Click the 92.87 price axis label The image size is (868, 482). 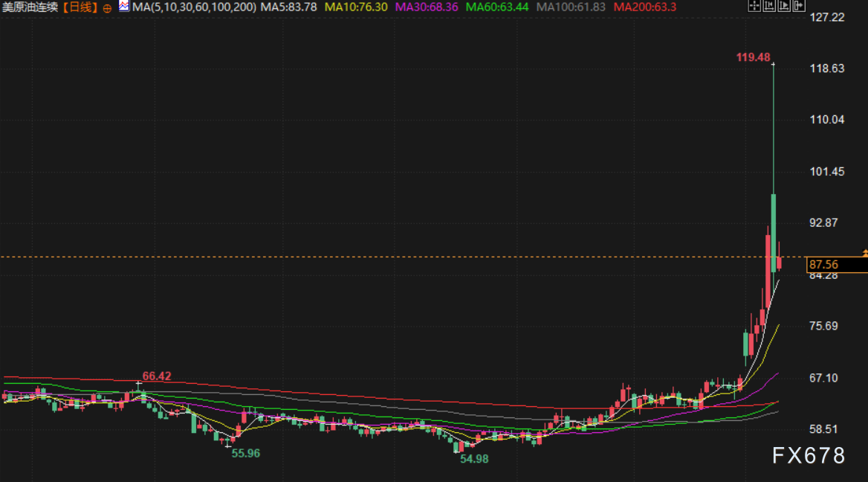click(823, 222)
